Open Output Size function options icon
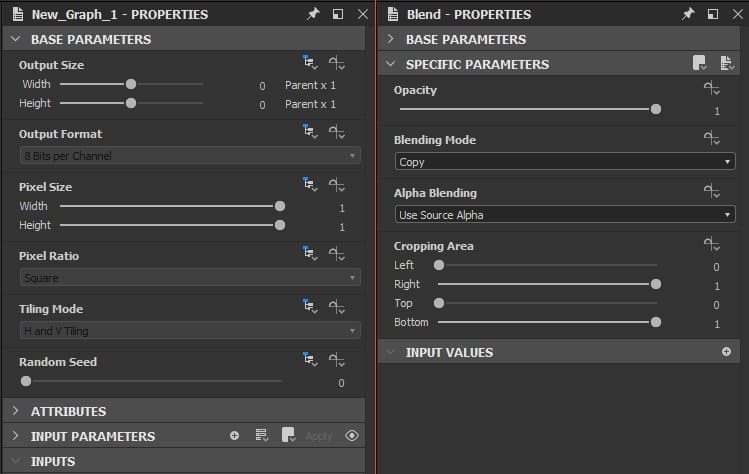Screen dimensions: 749x474 pos(337,63)
